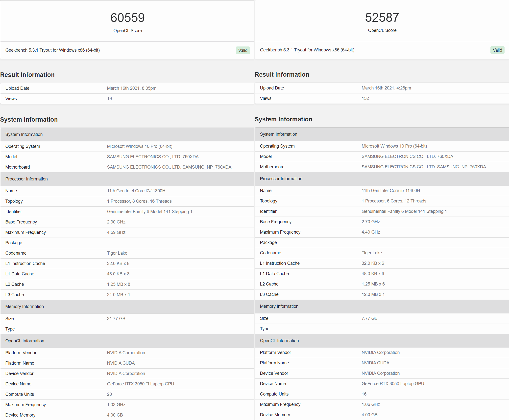Click topology 8 Cores, 16 Threads

point(139,201)
